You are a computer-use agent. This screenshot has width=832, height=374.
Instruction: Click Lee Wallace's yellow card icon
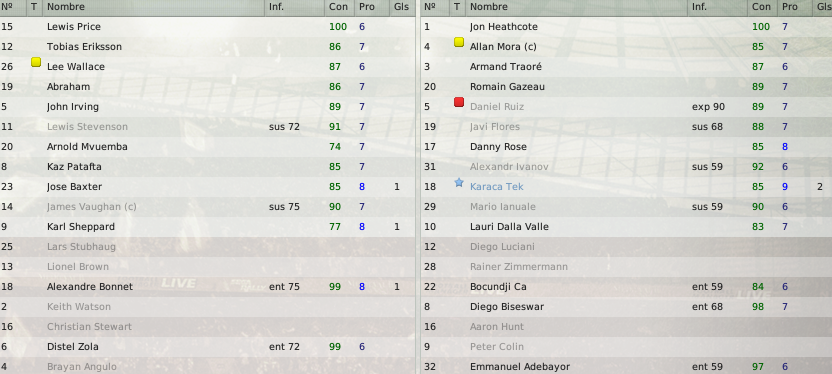[x=36, y=63]
